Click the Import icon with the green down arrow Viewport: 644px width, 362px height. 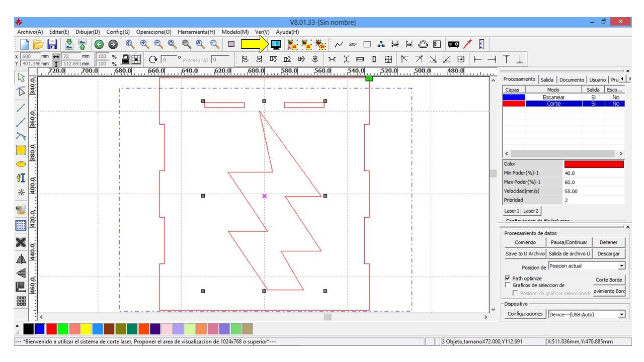[x=70, y=44]
